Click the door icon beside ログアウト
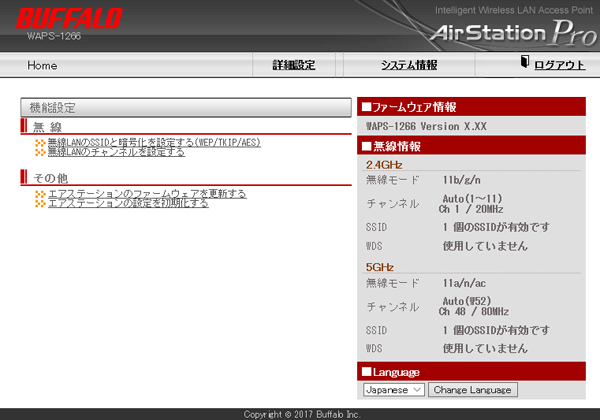600x420 pixels. pyautogui.click(x=525, y=64)
